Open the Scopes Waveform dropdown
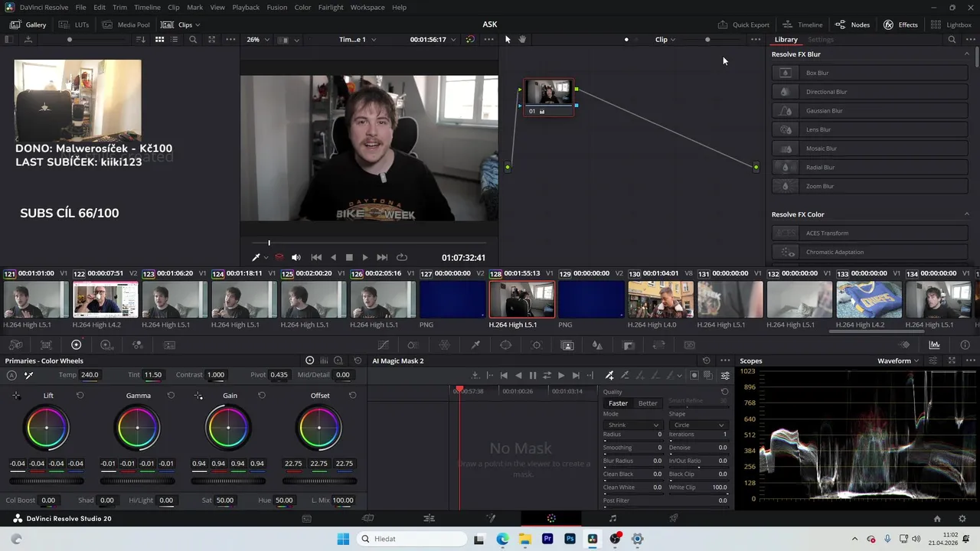Viewport: 980px width, 551px height. [898, 360]
